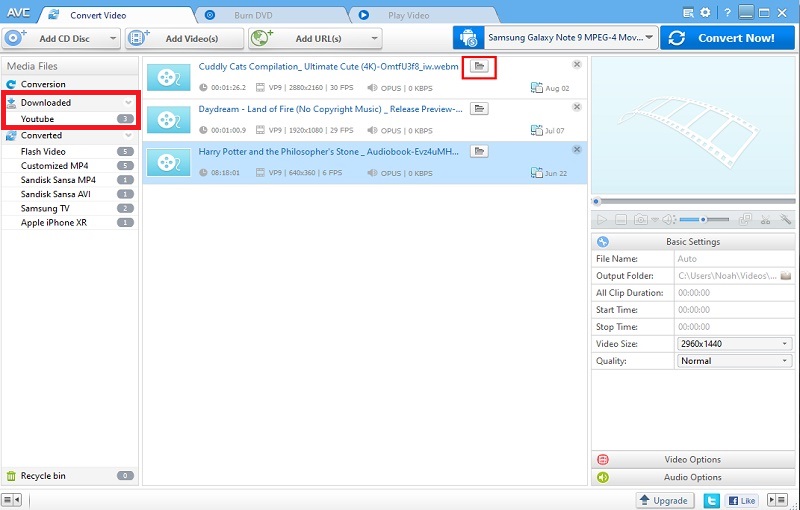The image size is (800, 510).
Task: Click the Start Time value field
Action: [x=734, y=310]
